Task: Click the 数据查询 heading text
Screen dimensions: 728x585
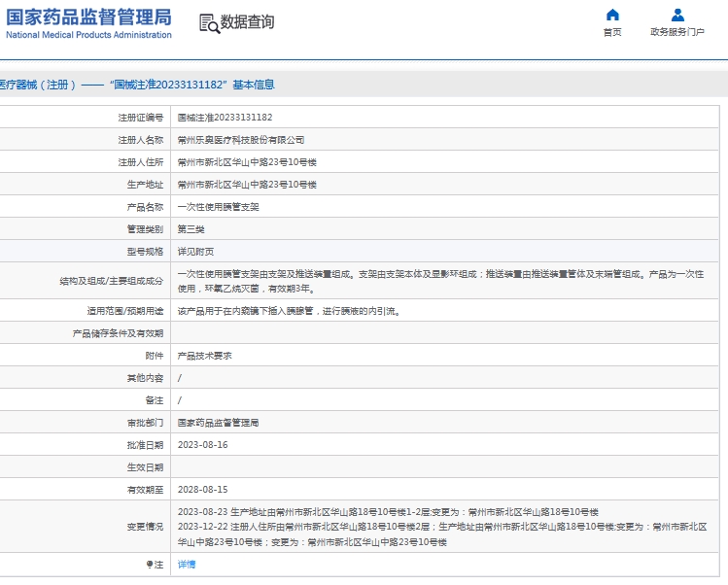Action: (x=247, y=21)
